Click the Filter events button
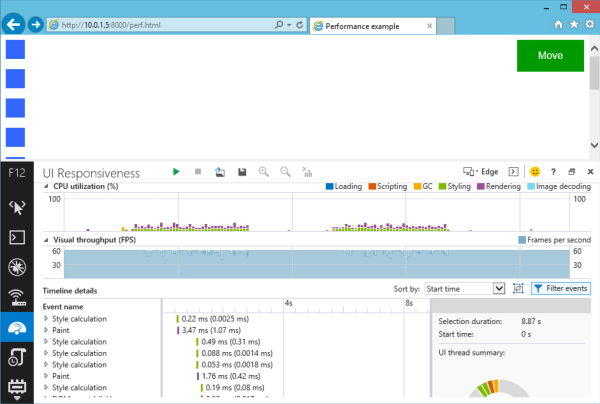 pos(561,288)
